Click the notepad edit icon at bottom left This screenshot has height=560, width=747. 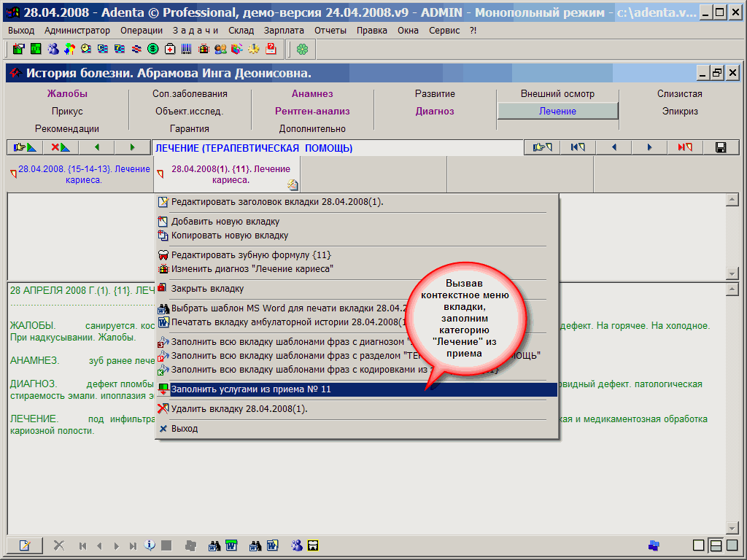pos(25,545)
